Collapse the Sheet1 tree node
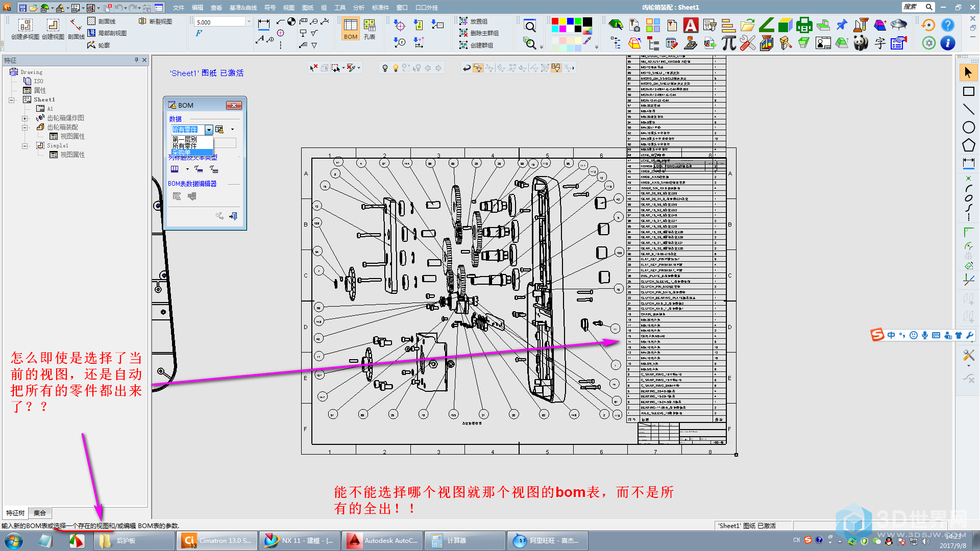Viewport: 980px width, 551px height. point(12,100)
